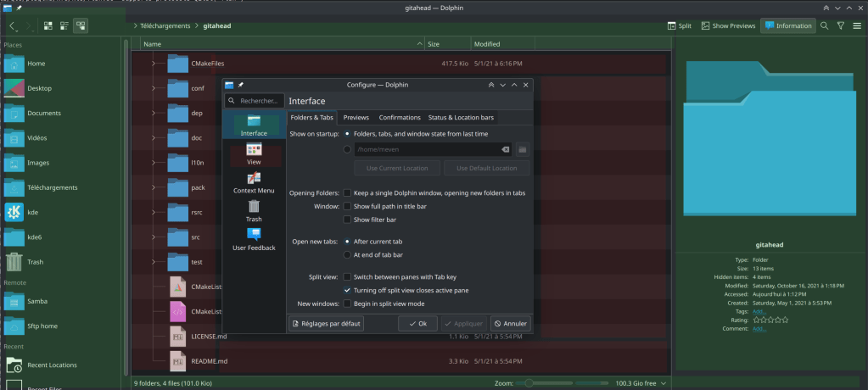Image resolution: width=868 pixels, height=390 pixels.
Task: Enable Show full path in title bar
Action: pos(347,206)
